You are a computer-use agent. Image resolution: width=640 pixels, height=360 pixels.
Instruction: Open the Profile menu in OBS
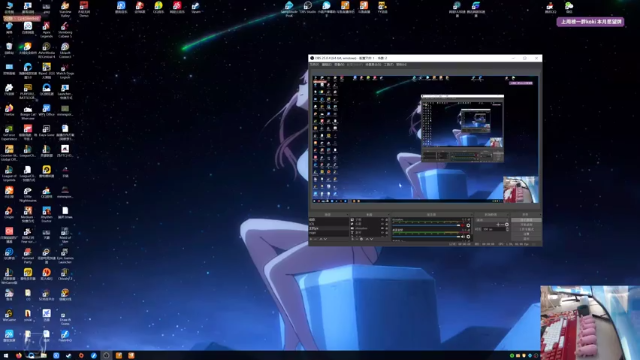(354, 64)
